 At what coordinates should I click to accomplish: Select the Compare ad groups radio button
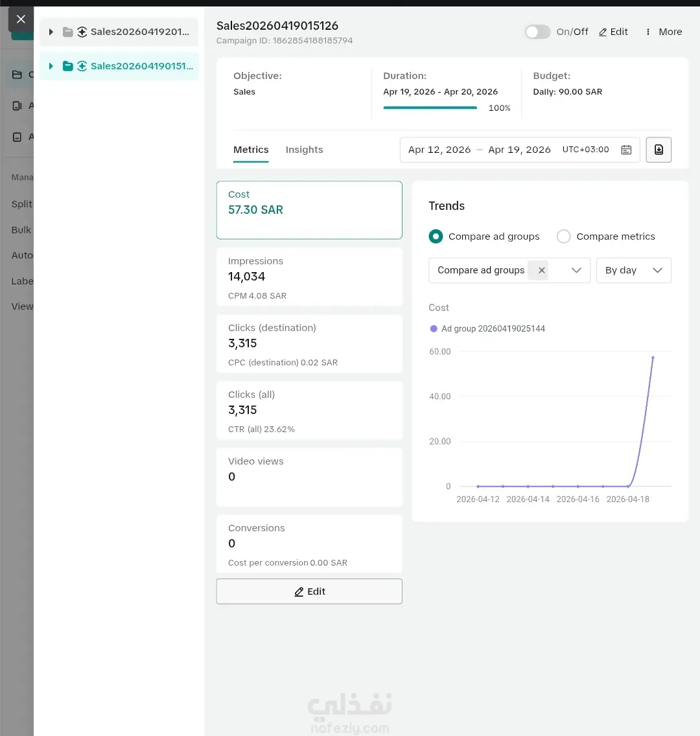436,236
